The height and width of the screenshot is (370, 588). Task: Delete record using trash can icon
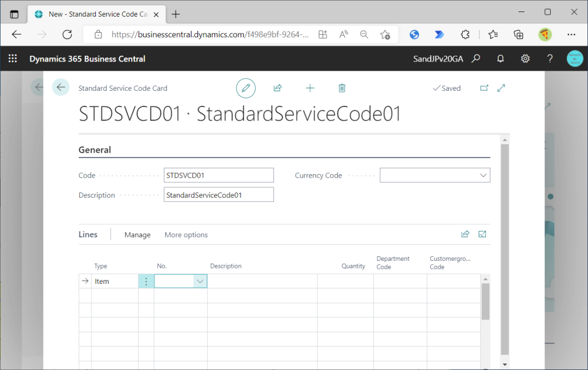pos(342,88)
